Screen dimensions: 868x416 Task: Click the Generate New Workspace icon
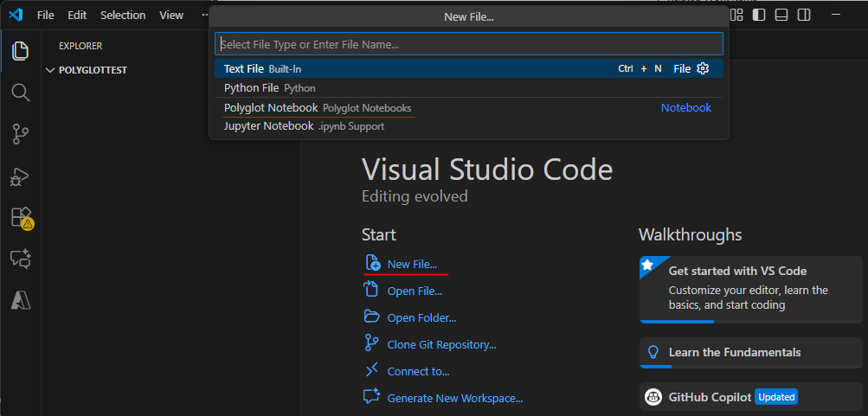(371, 396)
